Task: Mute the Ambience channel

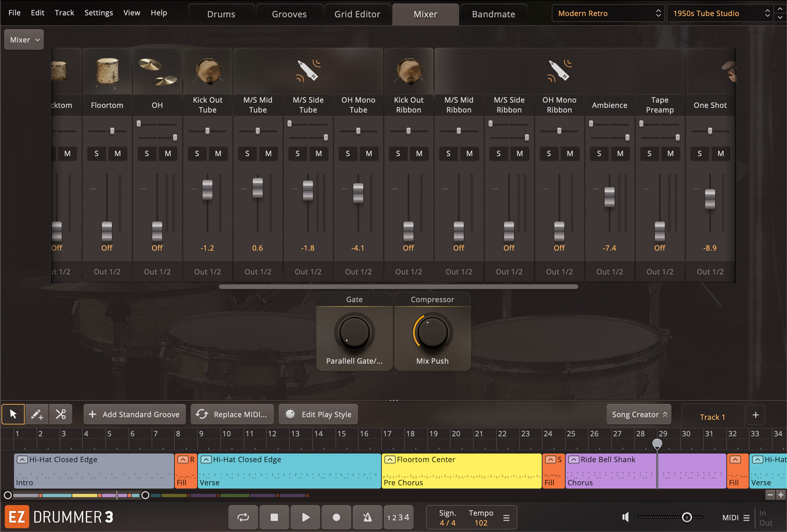Action: [620, 153]
